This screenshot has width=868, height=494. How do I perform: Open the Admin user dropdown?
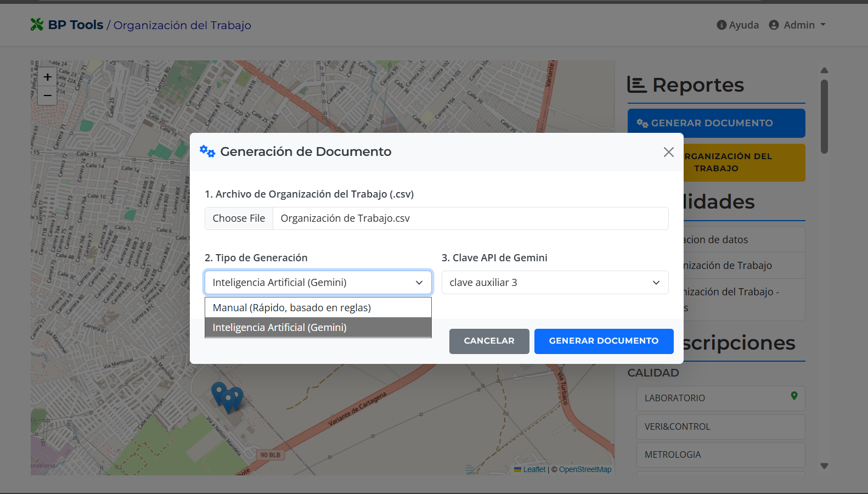pos(797,25)
